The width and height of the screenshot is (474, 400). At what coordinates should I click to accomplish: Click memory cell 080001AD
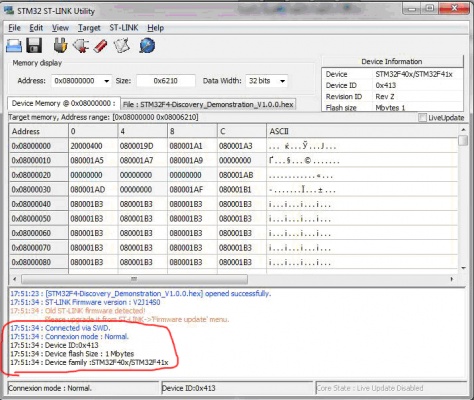tap(93, 190)
